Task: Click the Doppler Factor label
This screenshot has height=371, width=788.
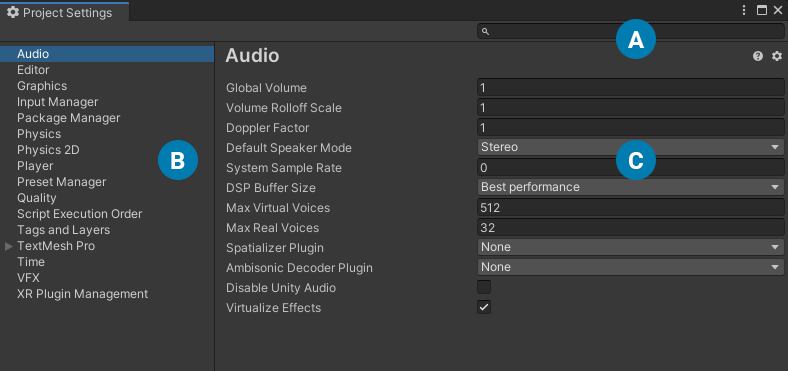Action: click(267, 128)
